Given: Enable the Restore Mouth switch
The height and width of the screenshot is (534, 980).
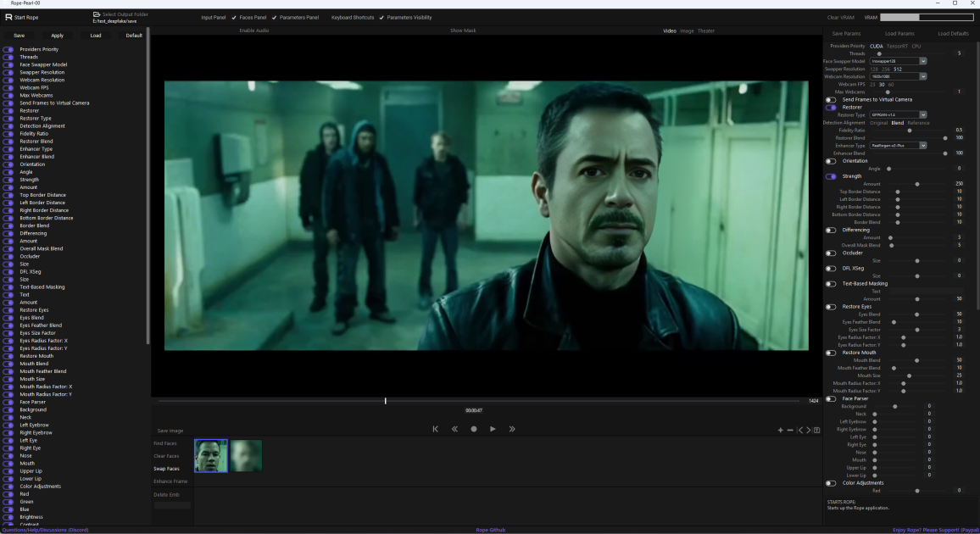Looking at the screenshot, I should click(831, 353).
